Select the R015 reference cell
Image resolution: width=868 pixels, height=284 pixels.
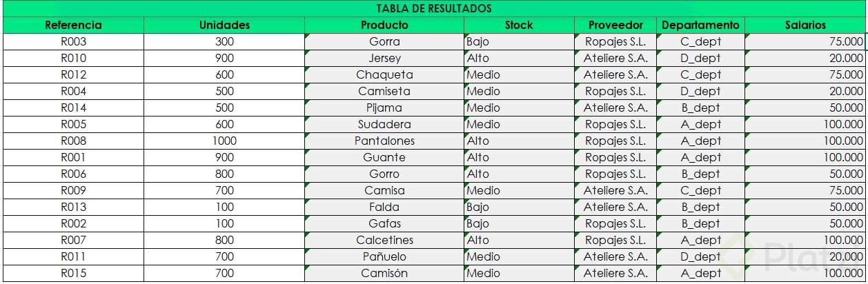[73, 273]
